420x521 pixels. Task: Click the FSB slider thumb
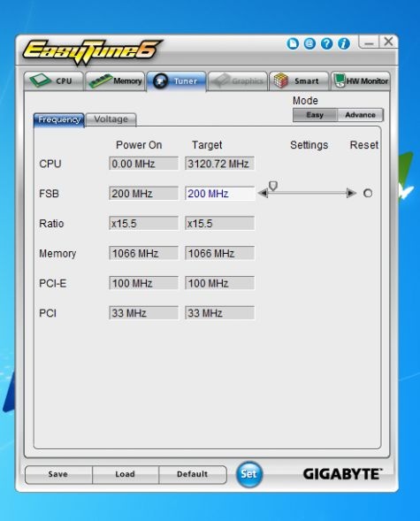[x=273, y=186]
